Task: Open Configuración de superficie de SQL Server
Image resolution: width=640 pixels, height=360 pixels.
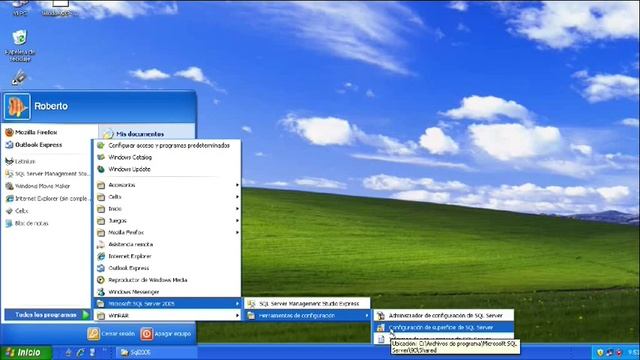Action: tap(444, 327)
